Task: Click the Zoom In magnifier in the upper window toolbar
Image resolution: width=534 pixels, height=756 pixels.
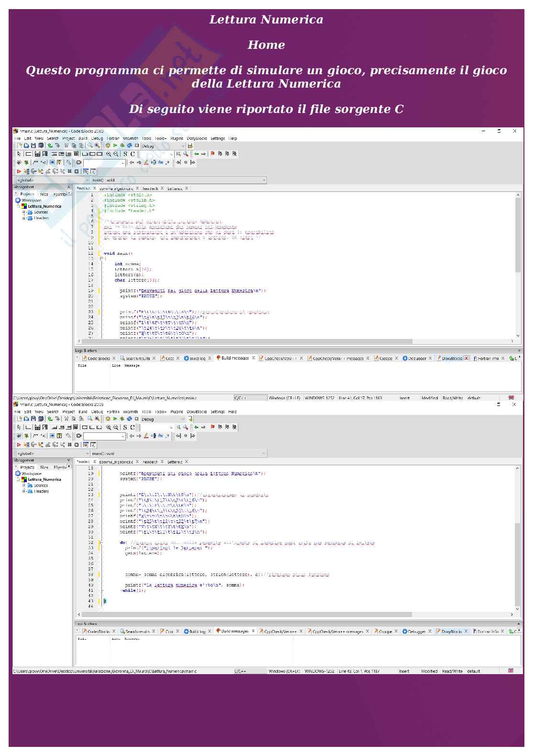Action: point(109,154)
